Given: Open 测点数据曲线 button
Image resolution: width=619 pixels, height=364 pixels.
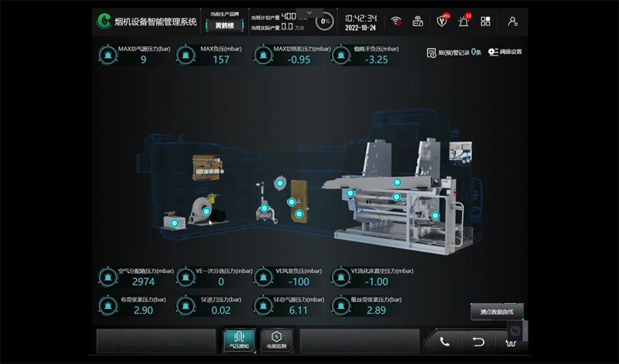Looking at the screenshot, I should [x=497, y=311].
